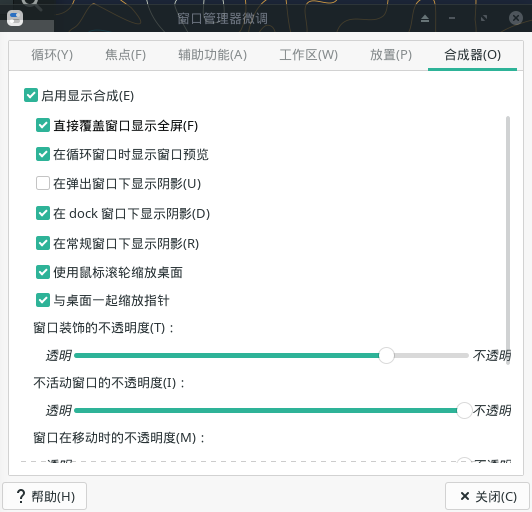Click the vertical scrollbar in compositor panel
532x512 pixels.
pyautogui.click(x=508, y=240)
